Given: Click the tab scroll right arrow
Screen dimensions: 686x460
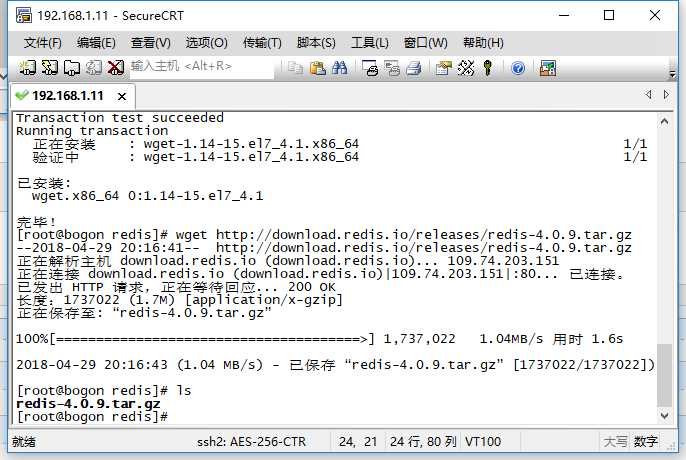Looking at the screenshot, I should tap(666, 94).
